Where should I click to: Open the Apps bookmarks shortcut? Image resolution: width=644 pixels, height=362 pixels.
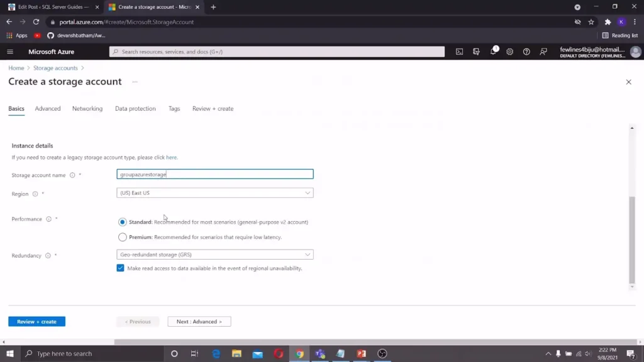pyautogui.click(x=17, y=35)
